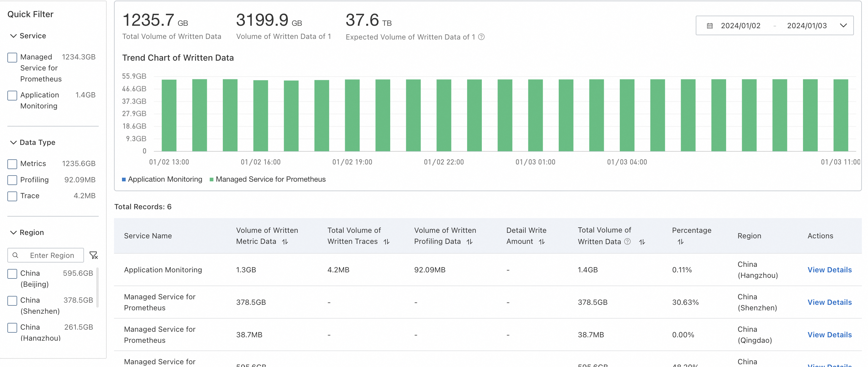
Task: Open the date range dropdown arrow
Action: click(x=843, y=26)
